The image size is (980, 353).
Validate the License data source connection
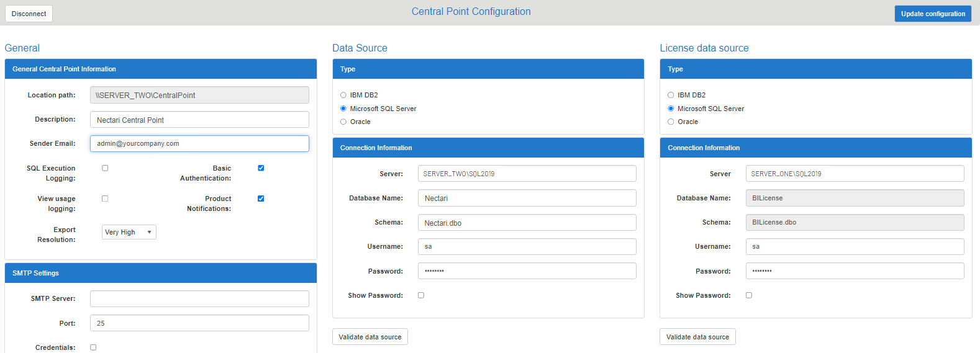(x=697, y=337)
